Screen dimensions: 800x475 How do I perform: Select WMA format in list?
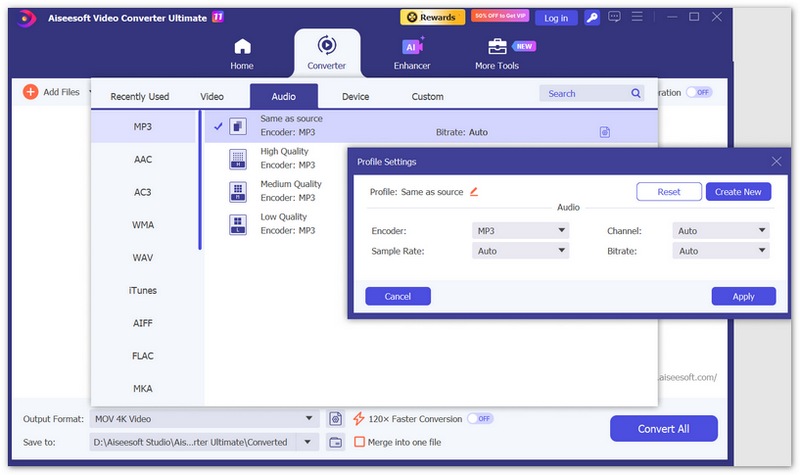click(x=143, y=224)
